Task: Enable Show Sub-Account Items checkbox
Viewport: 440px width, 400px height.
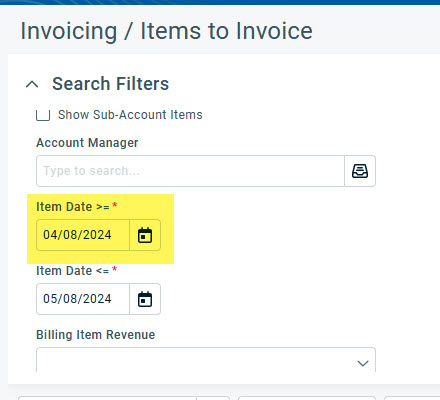Action: tap(43, 115)
